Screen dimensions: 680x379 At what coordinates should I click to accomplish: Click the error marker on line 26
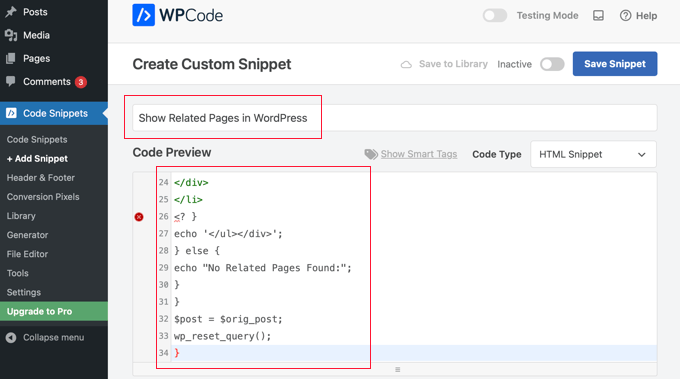pyautogui.click(x=139, y=217)
